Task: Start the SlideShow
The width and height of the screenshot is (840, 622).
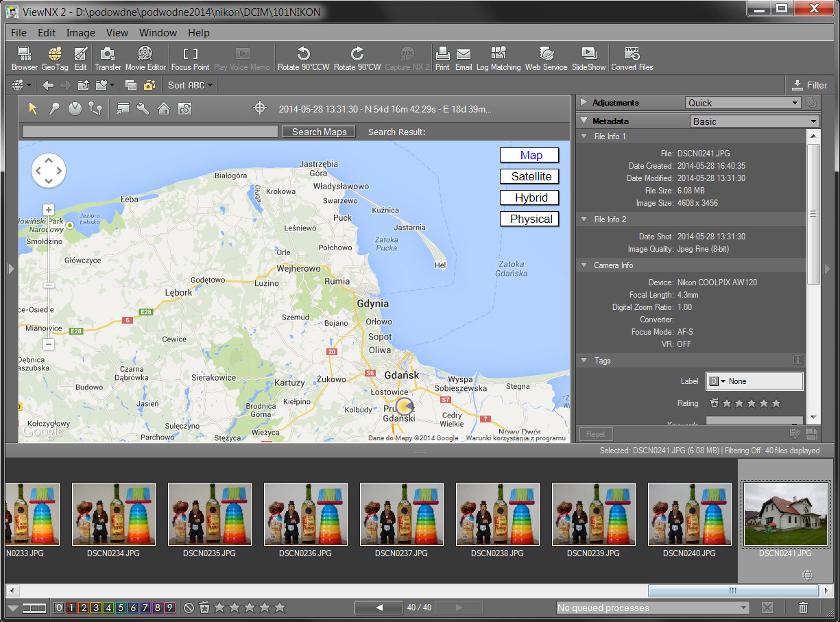Action: 589,58
